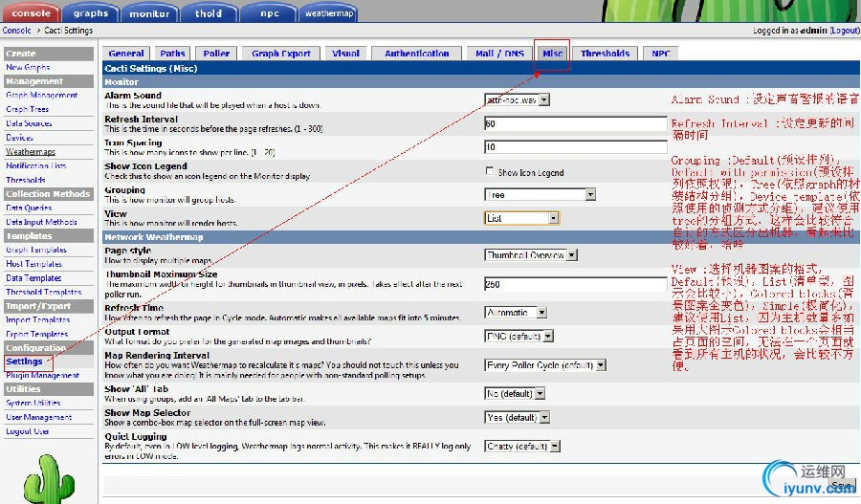Open Threshold Templates in the sidebar

43,292
